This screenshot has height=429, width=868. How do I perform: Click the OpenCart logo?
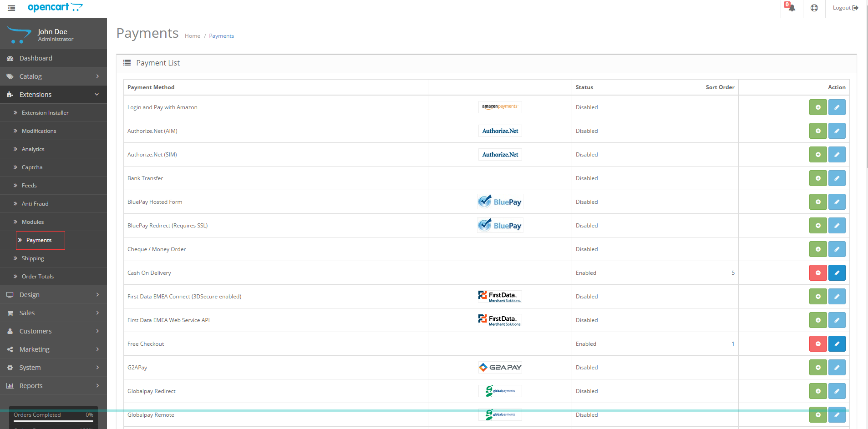point(55,7)
